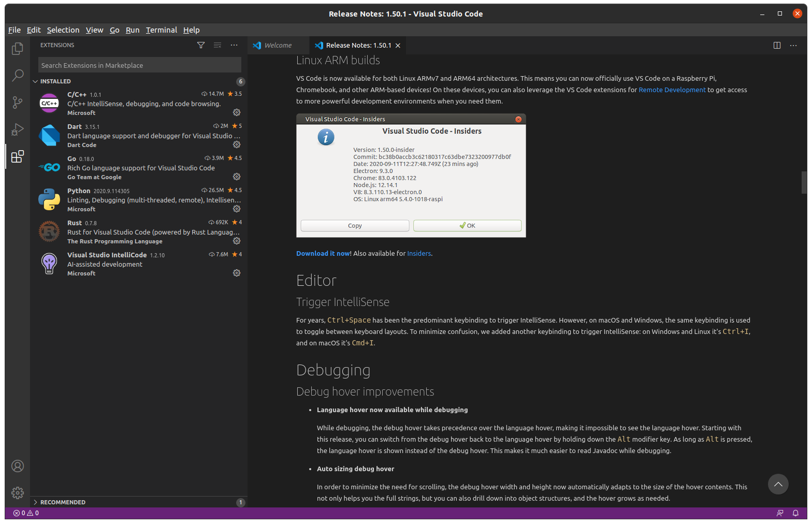Screen dimensions: 812x524
Task: Open the Help menu
Action: tap(191, 30)
